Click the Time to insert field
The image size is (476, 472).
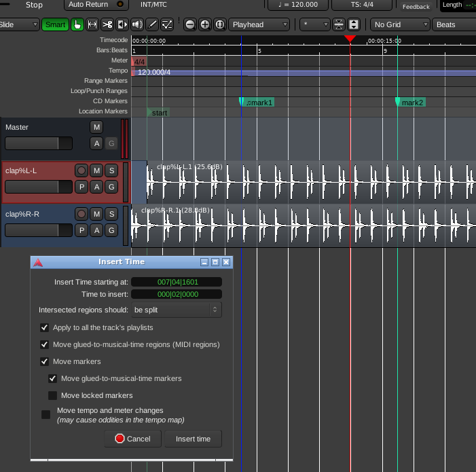(176, 294)
